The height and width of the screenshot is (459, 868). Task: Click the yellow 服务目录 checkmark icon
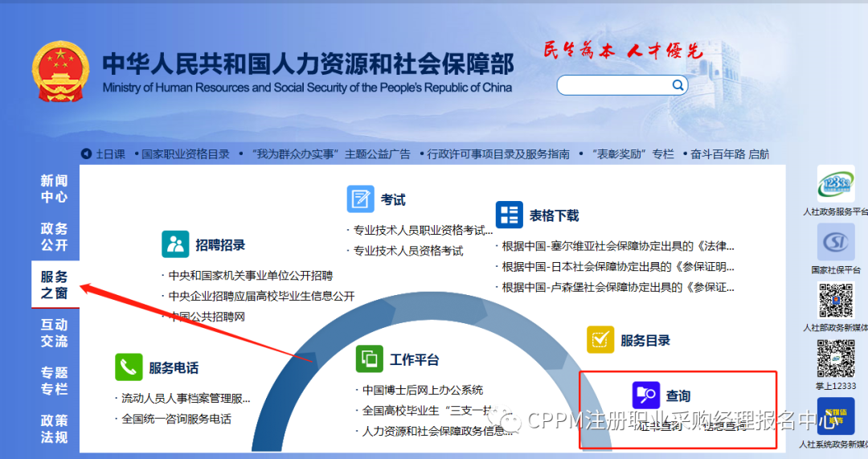(600, 339)
